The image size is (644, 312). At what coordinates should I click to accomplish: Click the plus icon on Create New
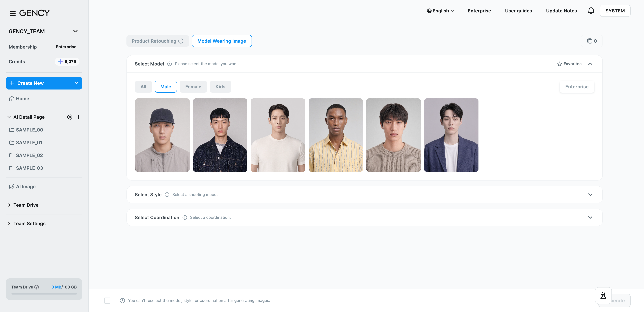click(x=12, y=83)
